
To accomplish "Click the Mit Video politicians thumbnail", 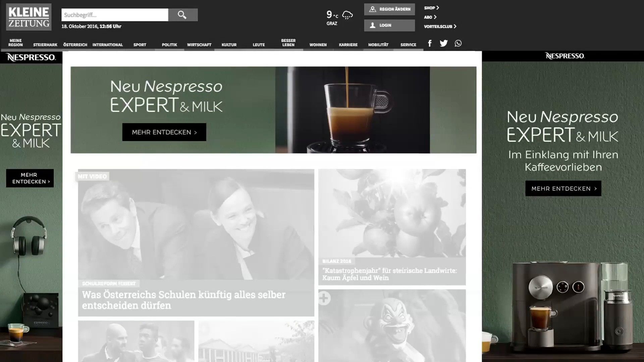I will click(x=196, y=224).
